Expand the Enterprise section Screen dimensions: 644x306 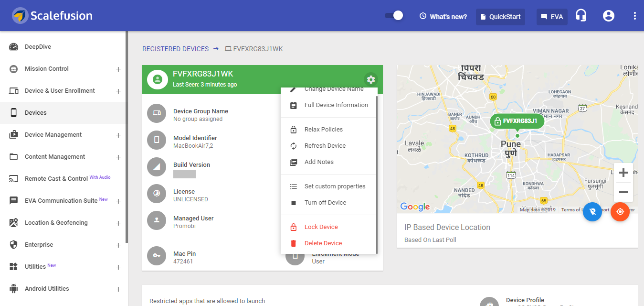coord(118,245)
